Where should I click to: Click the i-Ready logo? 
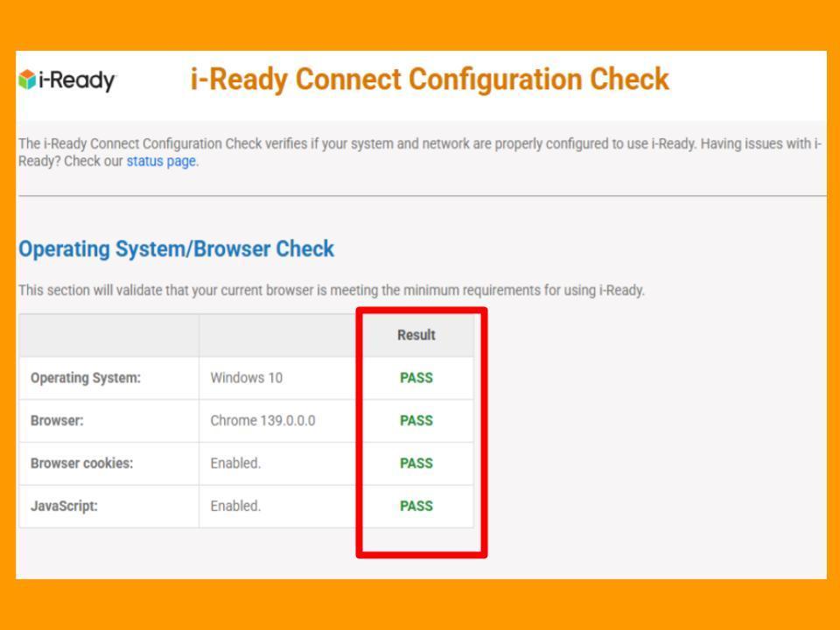[x=66, y=80]
